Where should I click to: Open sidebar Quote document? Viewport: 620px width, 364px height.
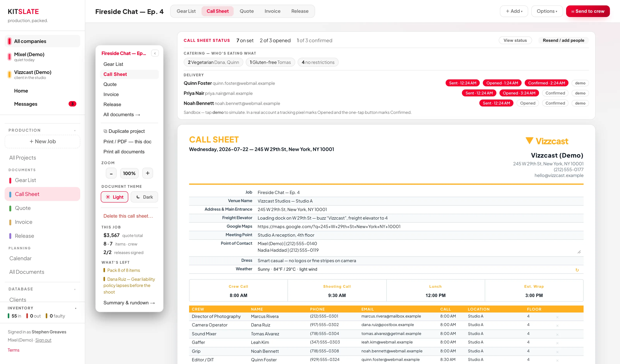point(42,208)
